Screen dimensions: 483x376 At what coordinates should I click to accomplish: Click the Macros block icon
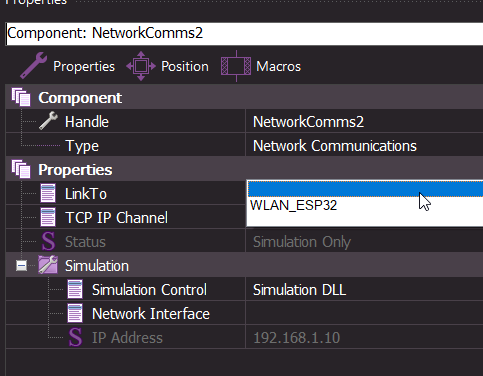tap(236, 66)
